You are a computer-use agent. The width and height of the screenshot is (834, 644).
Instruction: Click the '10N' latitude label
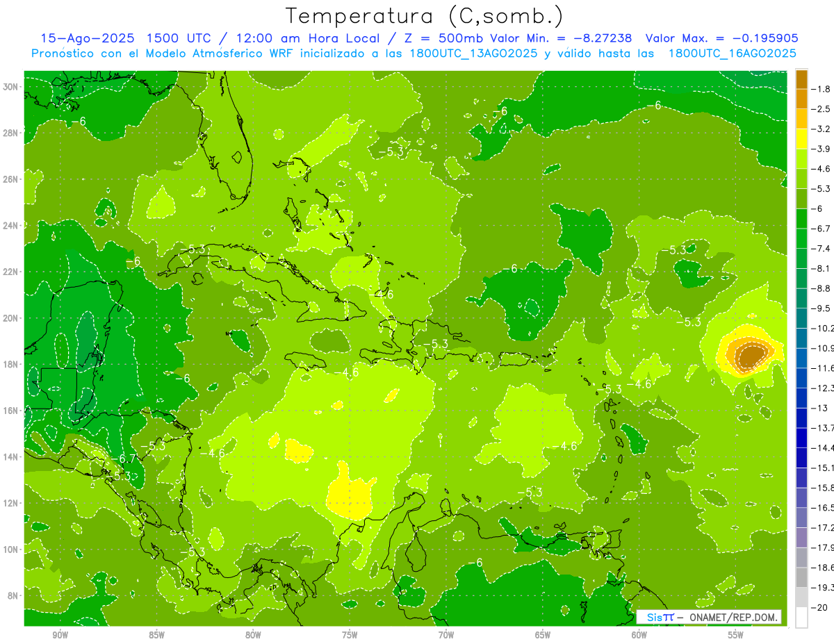(x=10, y=550)
